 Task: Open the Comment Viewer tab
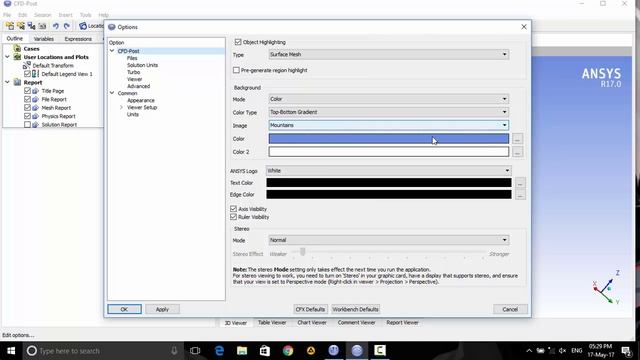(356, 322)
